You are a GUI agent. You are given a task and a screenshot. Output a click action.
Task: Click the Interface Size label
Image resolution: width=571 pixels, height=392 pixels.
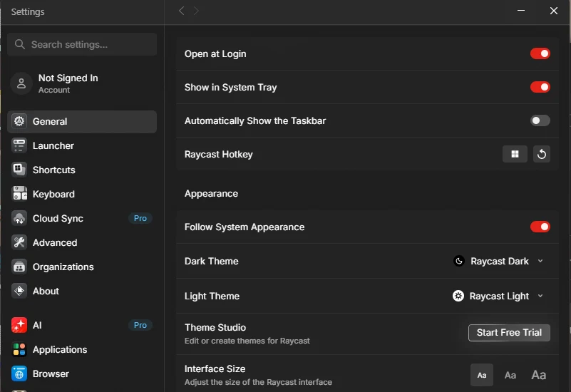(x=215, y=368)
